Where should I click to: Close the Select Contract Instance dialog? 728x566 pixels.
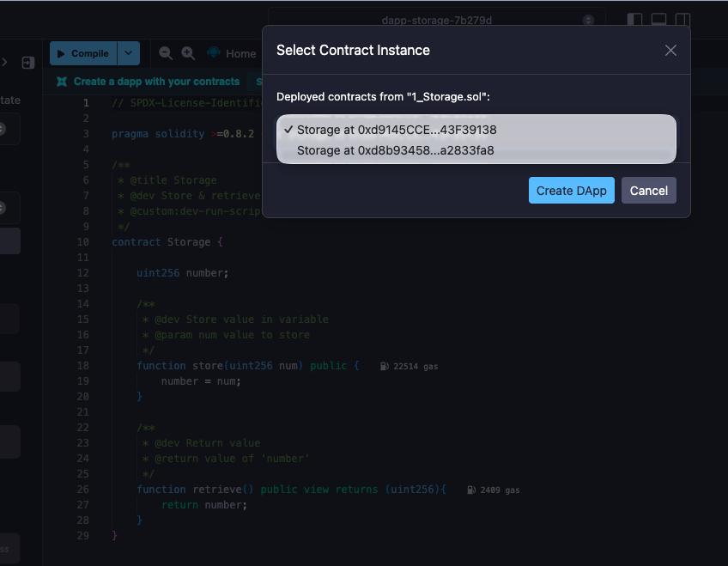click(x=670, y=50)
